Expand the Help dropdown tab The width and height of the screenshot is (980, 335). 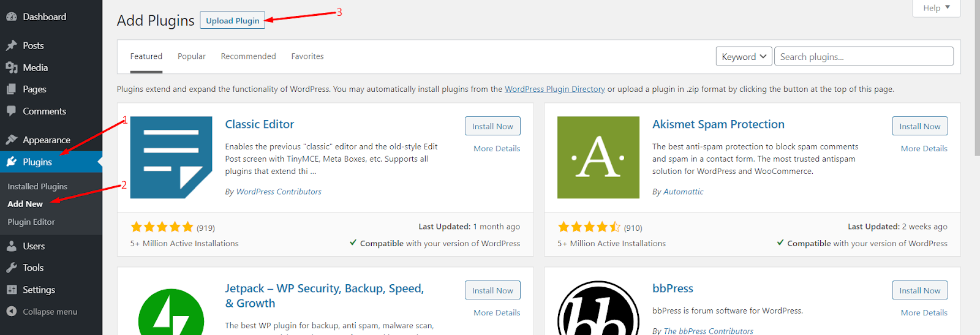pyautogui.click(x=937, y=8)
